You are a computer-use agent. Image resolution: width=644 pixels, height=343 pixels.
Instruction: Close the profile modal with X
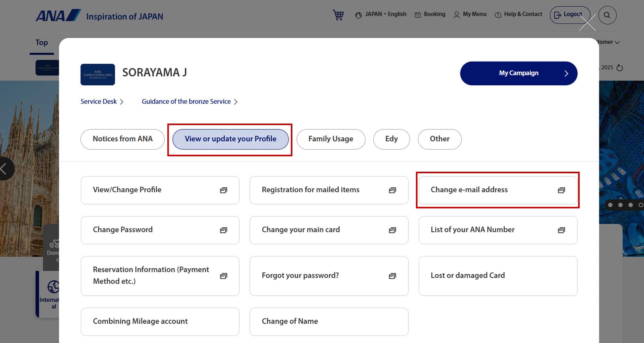[x=587, y=23]
